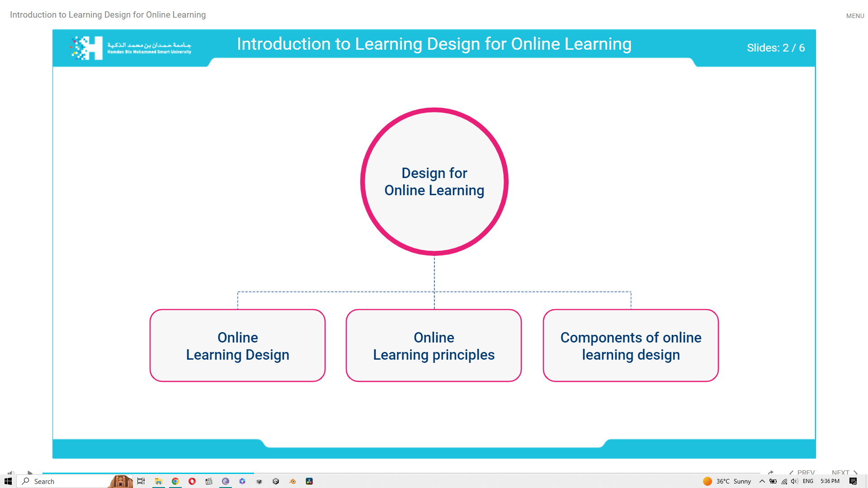Expand hidden system tray icons
Image resolution: width=868 pixels, height=488 pixels.
coord(762,481)
